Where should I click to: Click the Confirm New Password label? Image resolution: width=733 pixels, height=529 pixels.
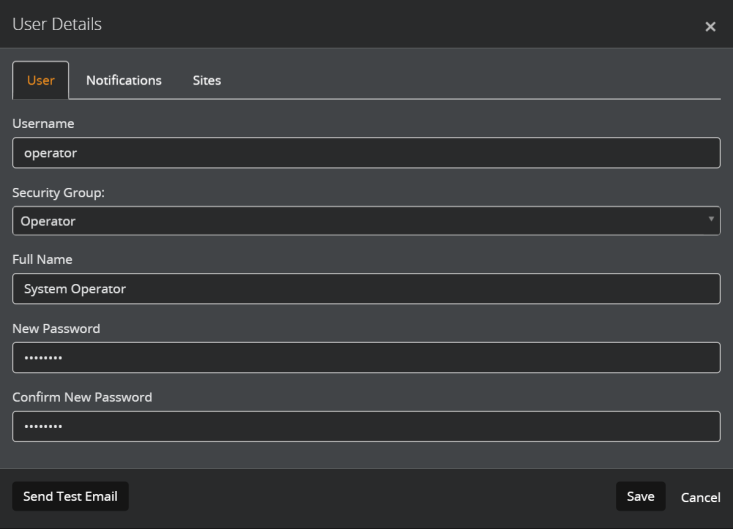pyautogui.click(x=82, y=397)
